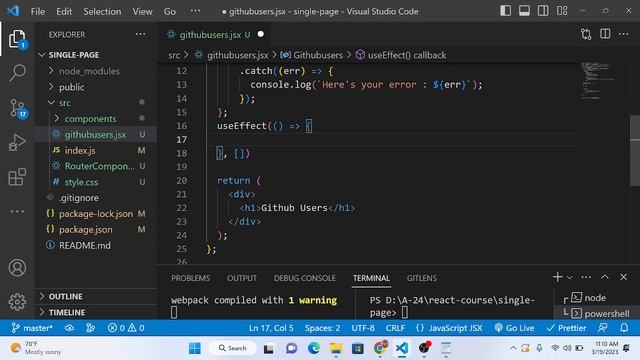
Task: Open the File menu
Action: click(x=38, y=11)
